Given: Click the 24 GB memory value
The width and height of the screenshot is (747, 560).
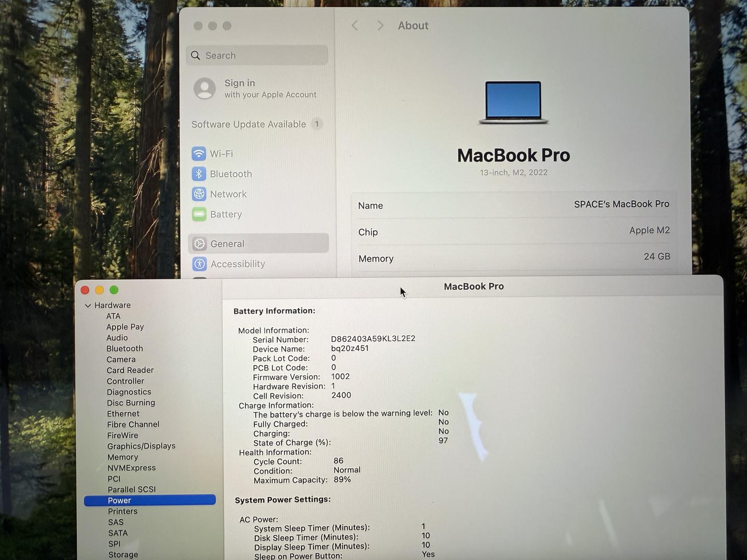Looking at the screenshot, I should [x=657, y=257].
